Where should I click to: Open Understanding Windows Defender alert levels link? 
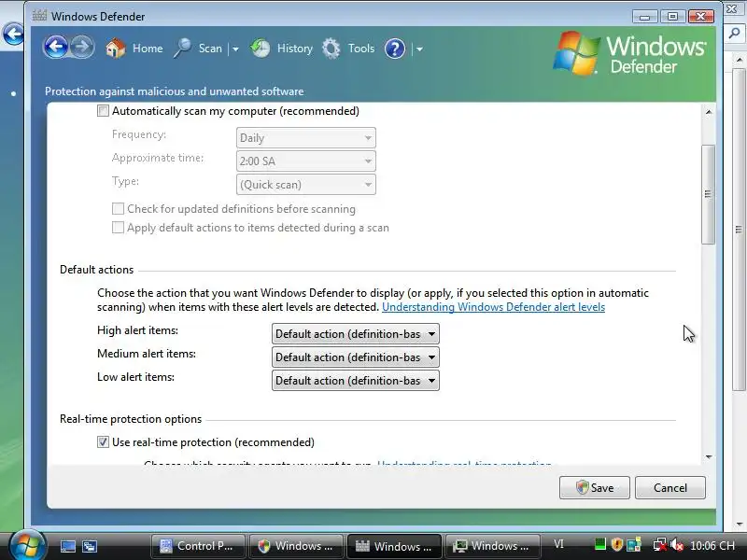[x=494, y=307]
